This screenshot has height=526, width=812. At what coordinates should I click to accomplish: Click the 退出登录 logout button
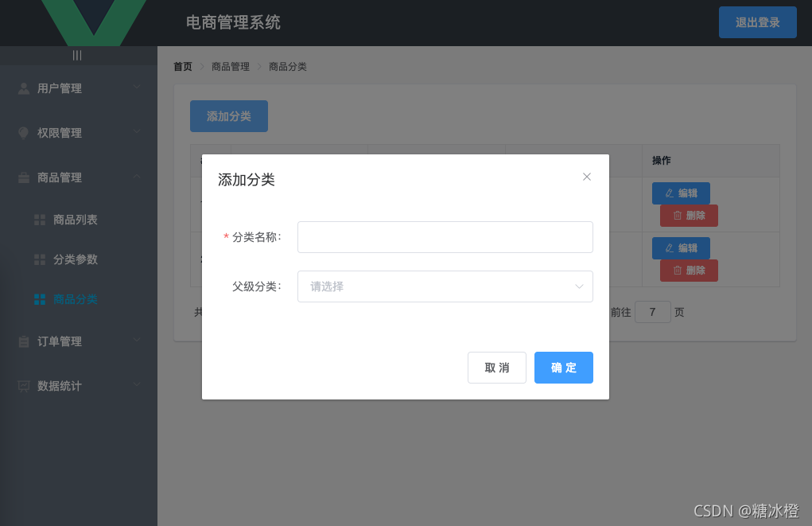pyautogui.click(x=757, y=22)
